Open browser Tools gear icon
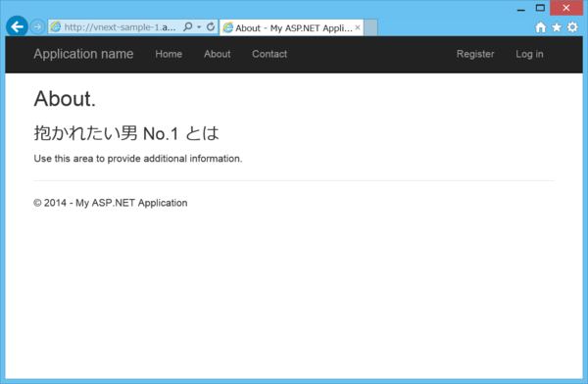 572,27
